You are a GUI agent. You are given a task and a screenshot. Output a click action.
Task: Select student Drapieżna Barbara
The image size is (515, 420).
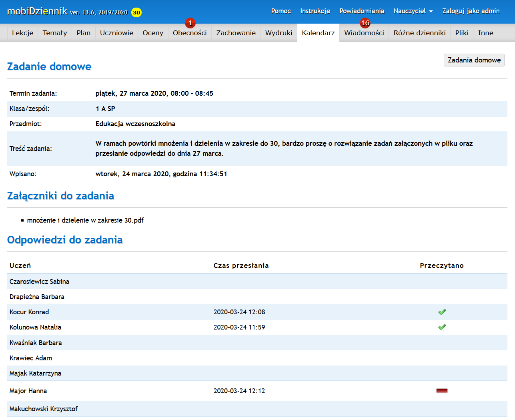pyautogui.click(x=37, y=297)
